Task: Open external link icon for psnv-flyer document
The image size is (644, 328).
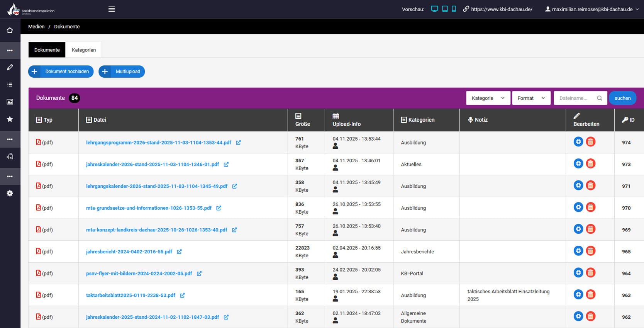Action: tap(199, 274)
